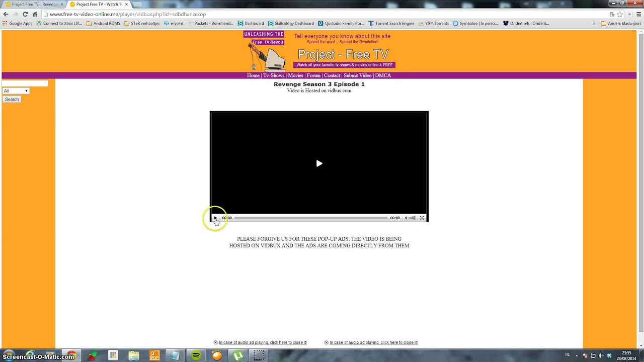Enter fullscreen on the video player
Screen dimensions: 644x362
[422, 218]
